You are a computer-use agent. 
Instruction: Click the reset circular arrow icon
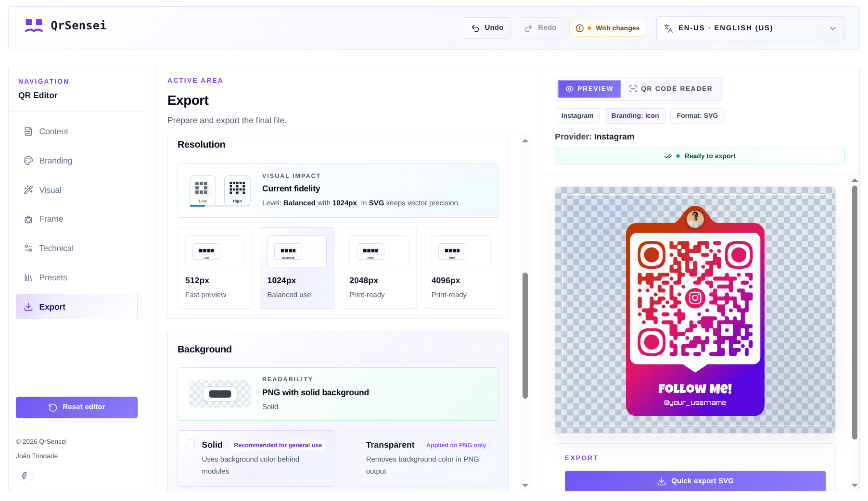point(53,407)
